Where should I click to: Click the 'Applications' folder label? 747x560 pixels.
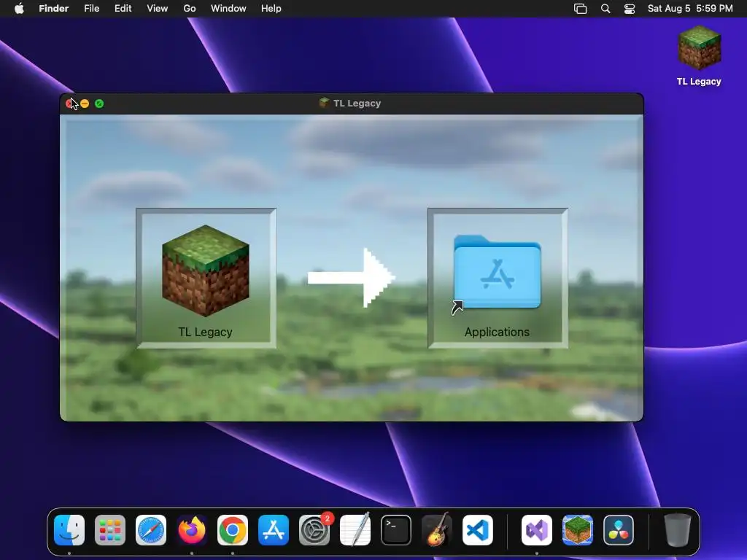click(497, 332)
